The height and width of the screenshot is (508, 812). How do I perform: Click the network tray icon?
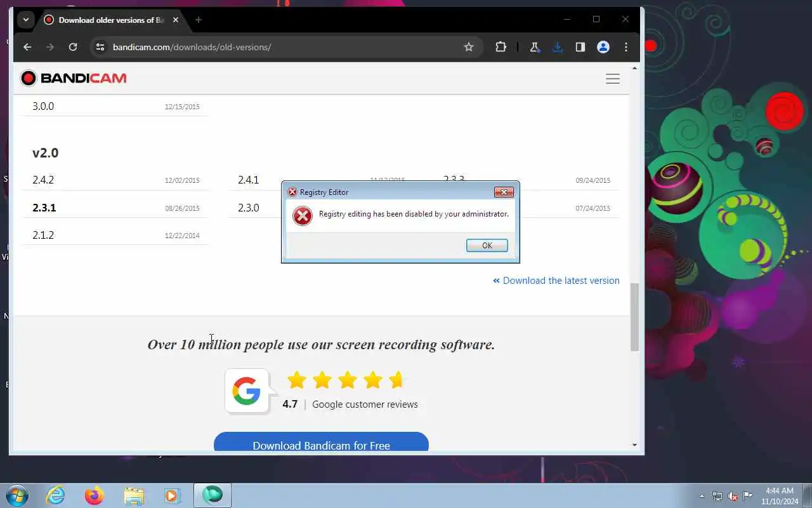pyautogui.click(x=717, y=496)
